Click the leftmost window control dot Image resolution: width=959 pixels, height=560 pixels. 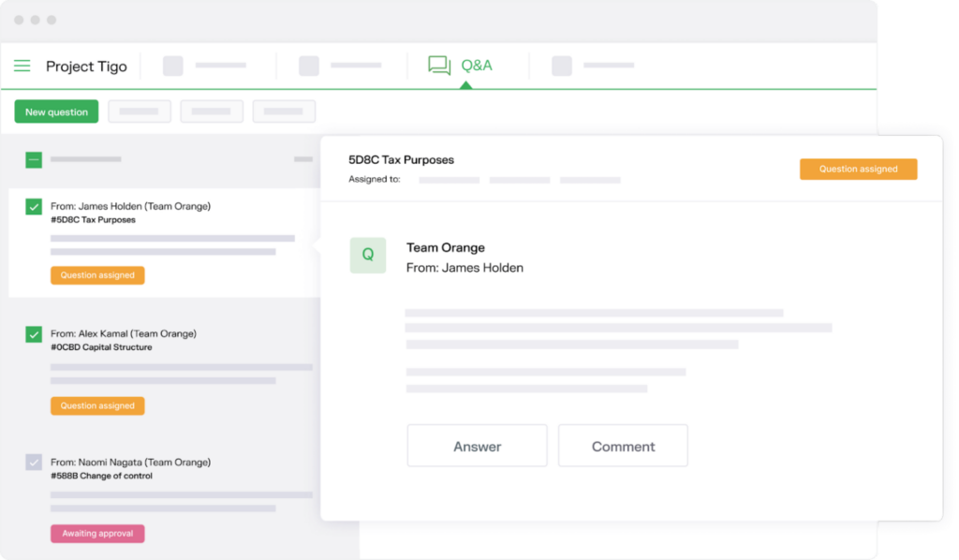[19, 18]
